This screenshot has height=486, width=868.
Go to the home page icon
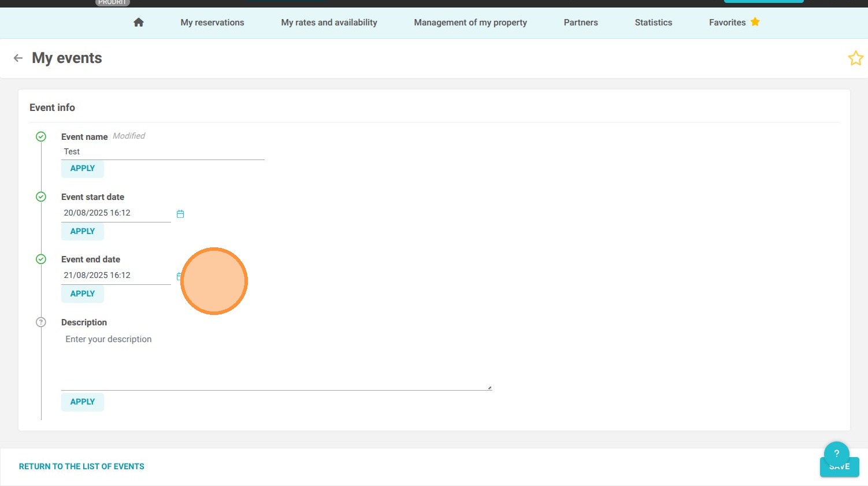tap(138, 23)
